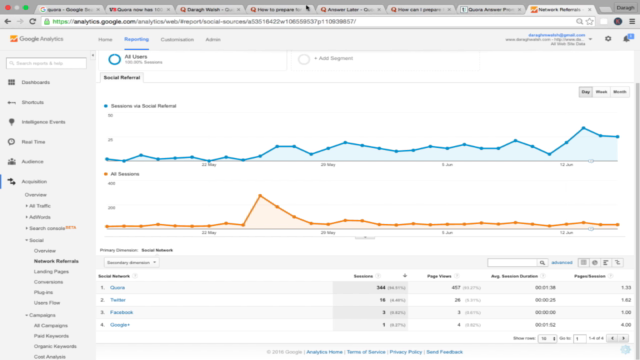Open the account selector dropdown arrow
Viewport: 640px width, 360px height.
pos(590,39)
